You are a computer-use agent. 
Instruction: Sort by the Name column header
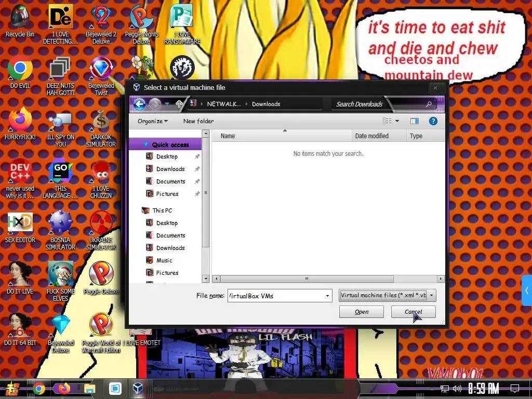point(282,136)
